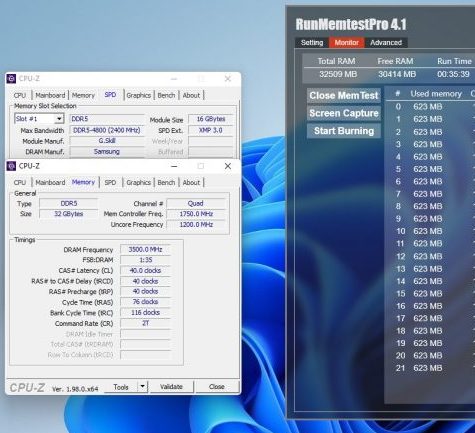The image size is (475, 433).
Task: Click the Used memory column header
Action: [436, 94]
